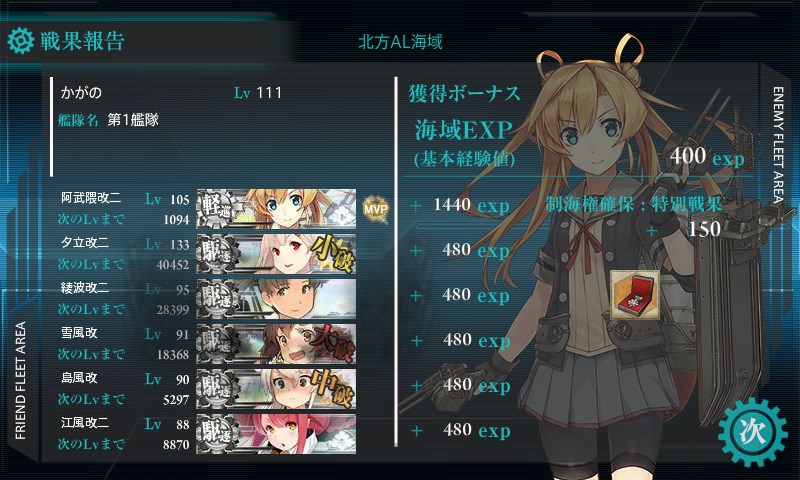This screenshot has height=480, width=800.
Task: Click the 大破 damage badge
Action: click(x=333, y=343)
